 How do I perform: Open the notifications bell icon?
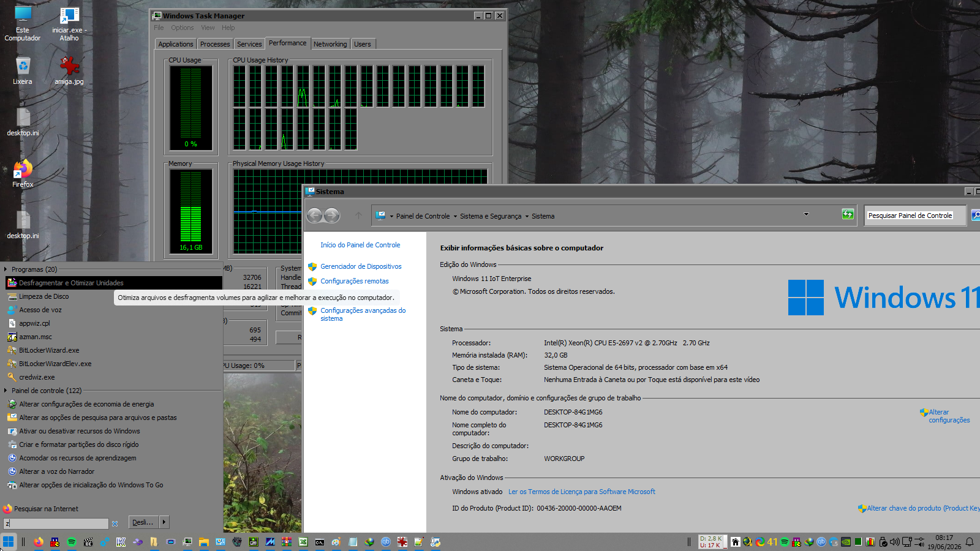(x=970, y=542)
